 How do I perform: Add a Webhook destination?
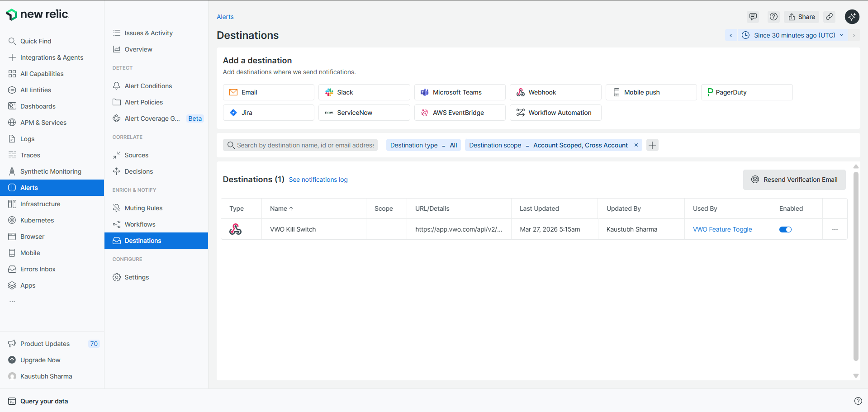click(x=555, y=92)
